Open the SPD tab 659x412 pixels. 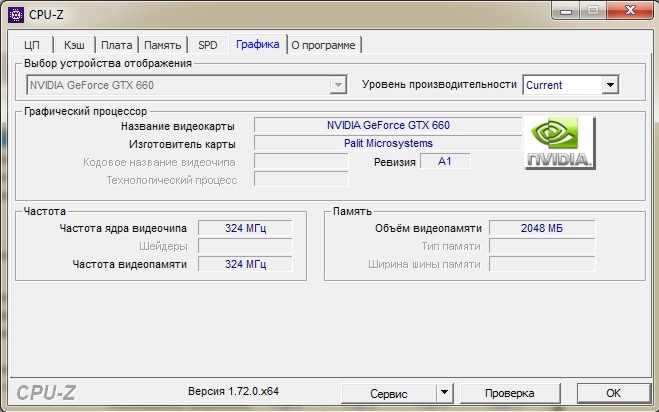(208, 45)
